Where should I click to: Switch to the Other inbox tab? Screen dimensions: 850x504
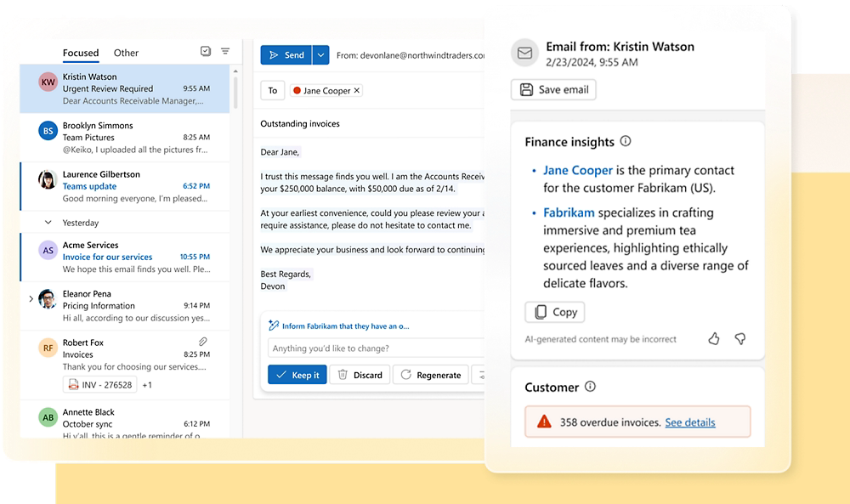[126, 53]
